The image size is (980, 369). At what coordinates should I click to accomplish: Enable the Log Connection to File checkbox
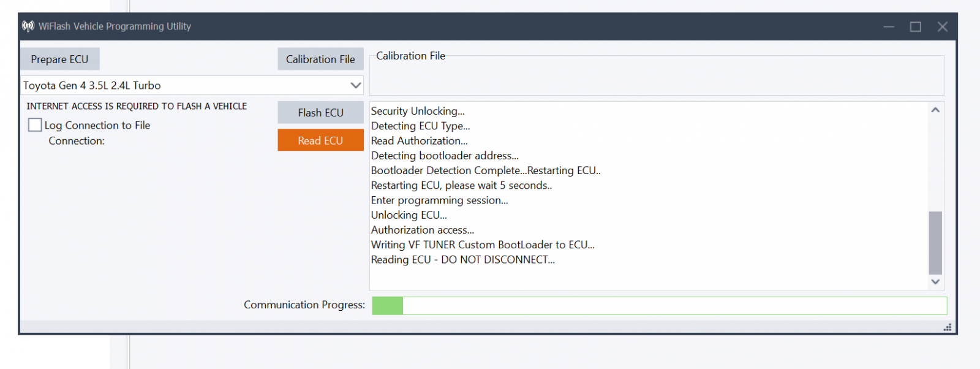pos(35,125)
